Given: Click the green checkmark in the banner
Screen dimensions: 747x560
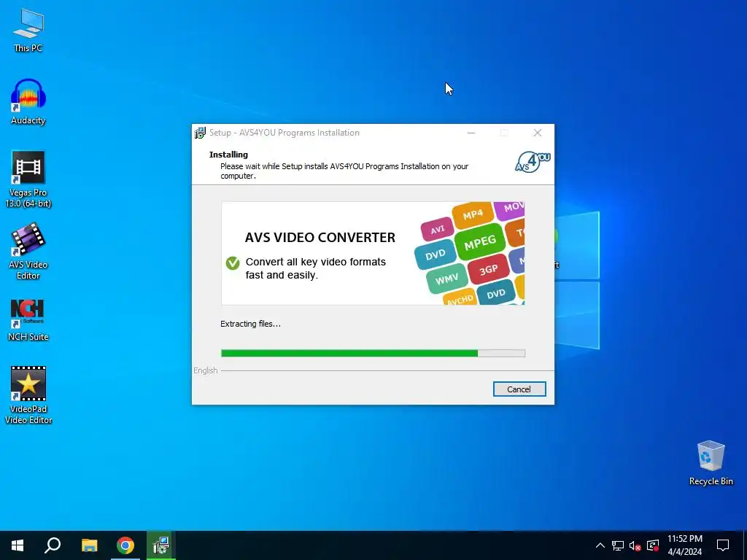Looking at the screenshot, I should 233,262.
